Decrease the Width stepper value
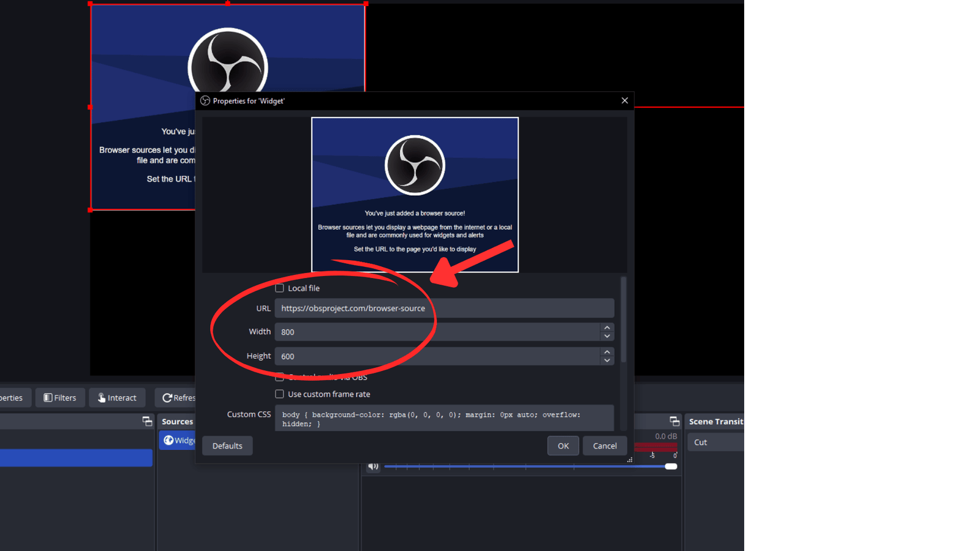Screen dimensions: 980x551 click(607, 336)
